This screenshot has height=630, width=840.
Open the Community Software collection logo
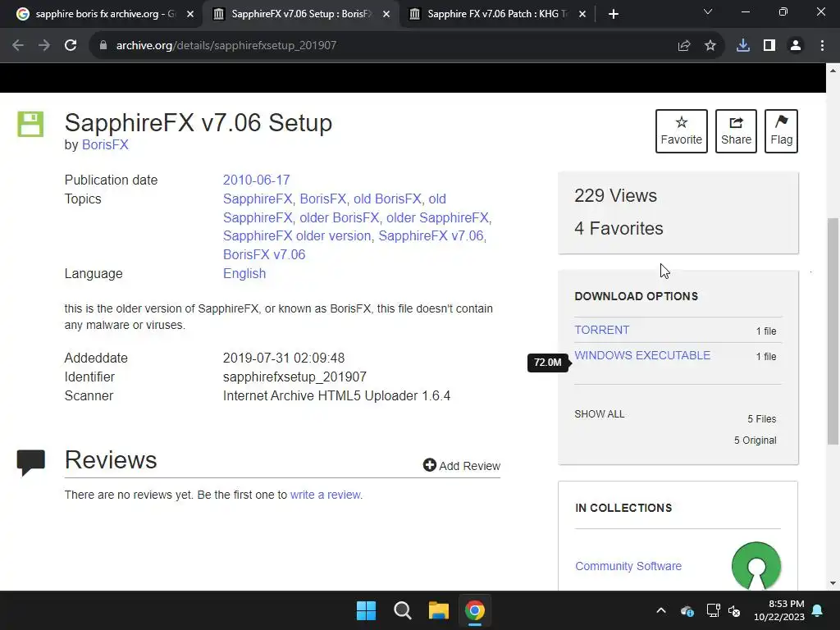(756, 566)
